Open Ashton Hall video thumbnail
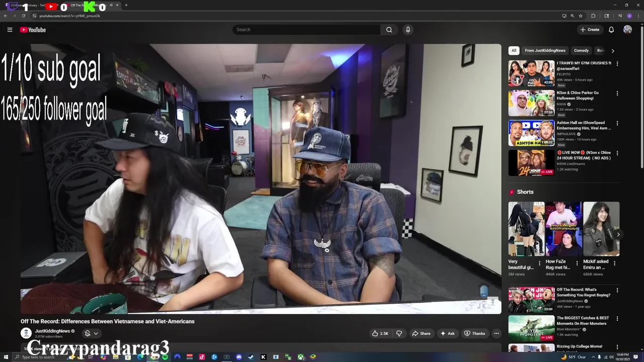The width and height of the screenshot is (644, 362). coord(531,133)
